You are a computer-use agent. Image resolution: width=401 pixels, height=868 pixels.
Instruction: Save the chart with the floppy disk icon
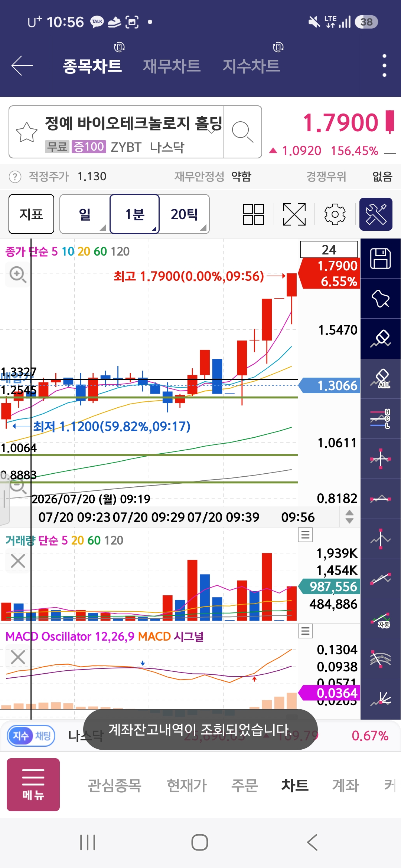(381, 259)
